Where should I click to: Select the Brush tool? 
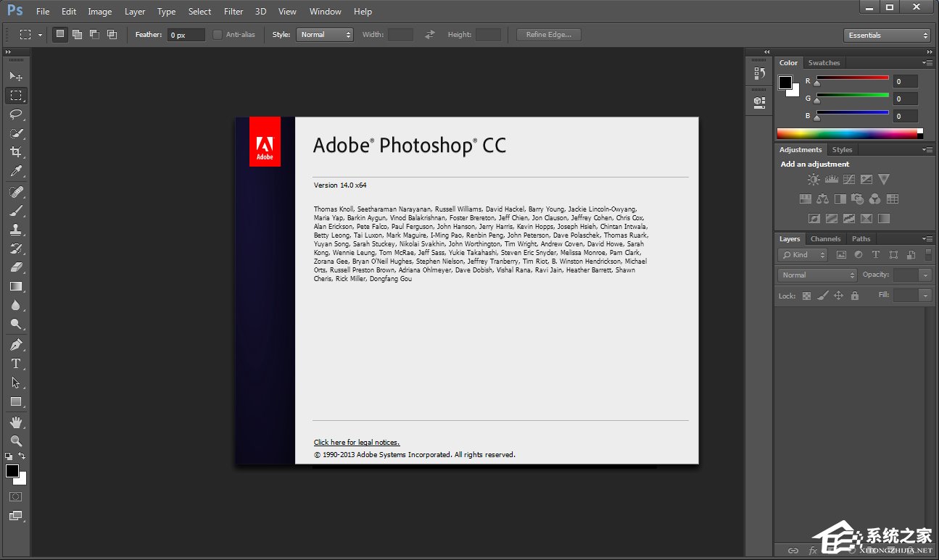(16, 209)
